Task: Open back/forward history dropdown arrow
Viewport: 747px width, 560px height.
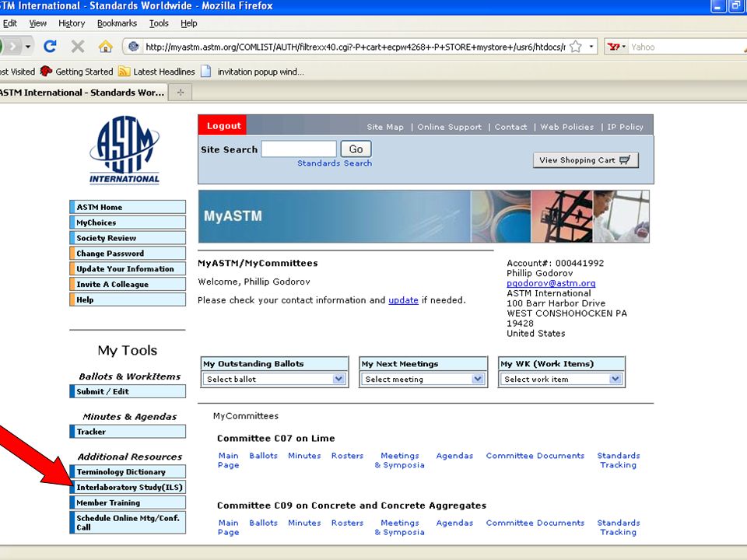Action: (x=28, y=47)
